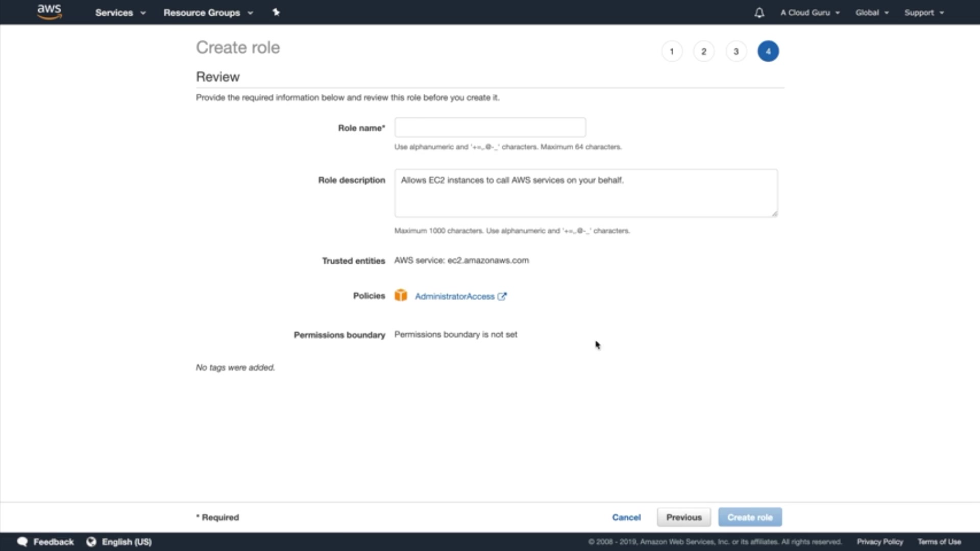
Task: Open the Support menu
Action: [x=924, y=13]
